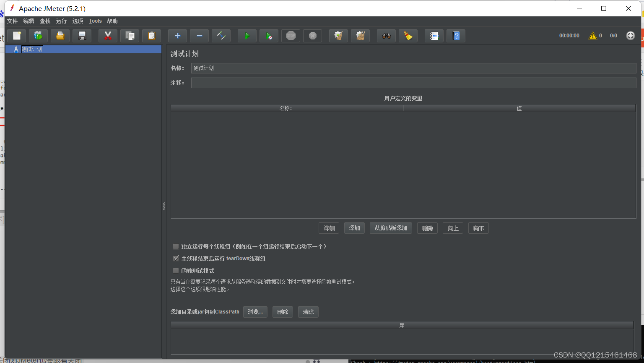Screen dimensions: 644x363
Task: Click the remote engines globe icon
Action: [630, 36]
